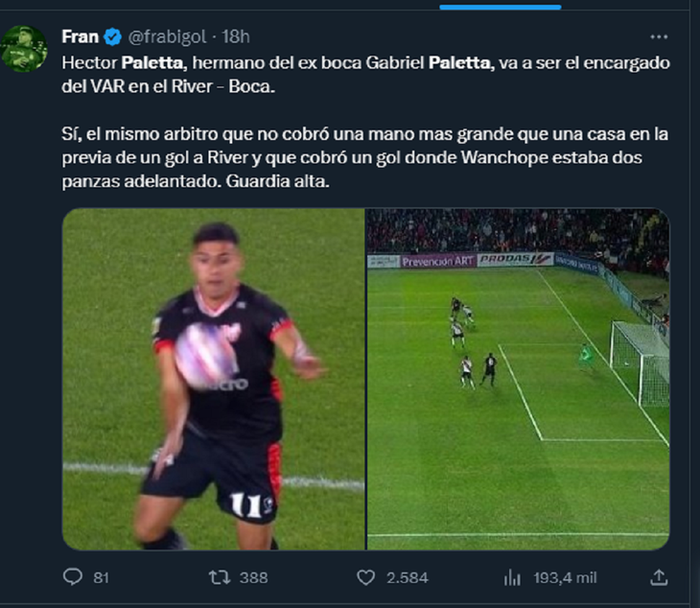Open view analytics bar chart icon

[512, 577]
